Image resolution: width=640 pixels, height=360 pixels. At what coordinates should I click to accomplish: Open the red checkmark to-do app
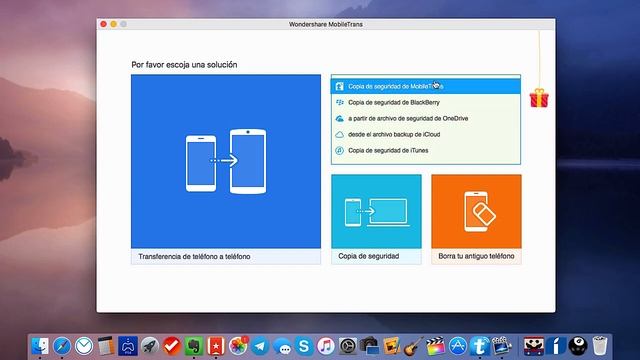coord(172,346)
